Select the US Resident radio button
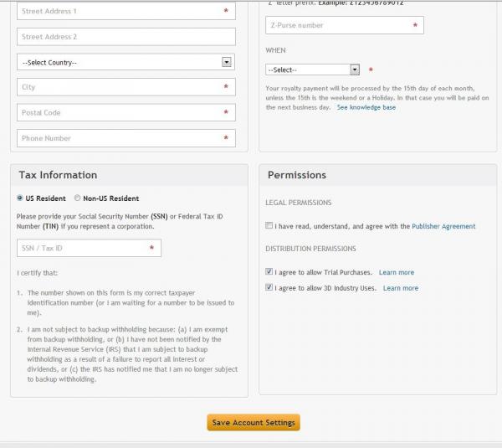 20,198
